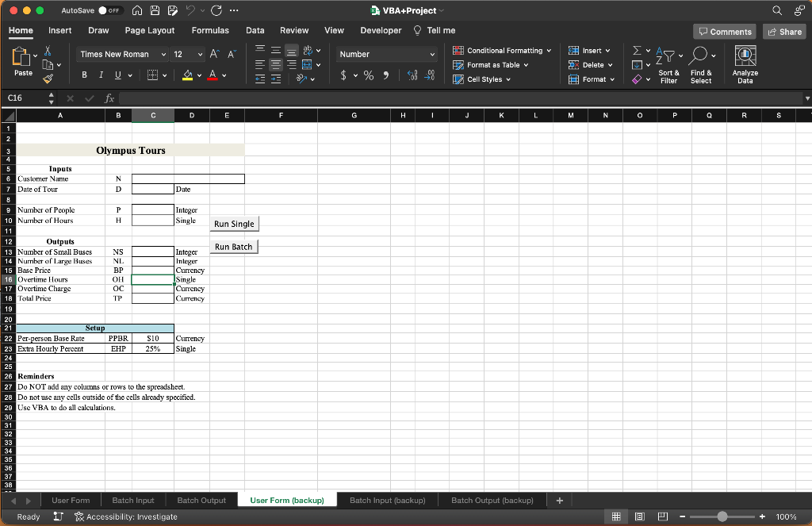Screen dimensions: 812x526
Task: Open Sort & Filter tool
Action: 668,63
